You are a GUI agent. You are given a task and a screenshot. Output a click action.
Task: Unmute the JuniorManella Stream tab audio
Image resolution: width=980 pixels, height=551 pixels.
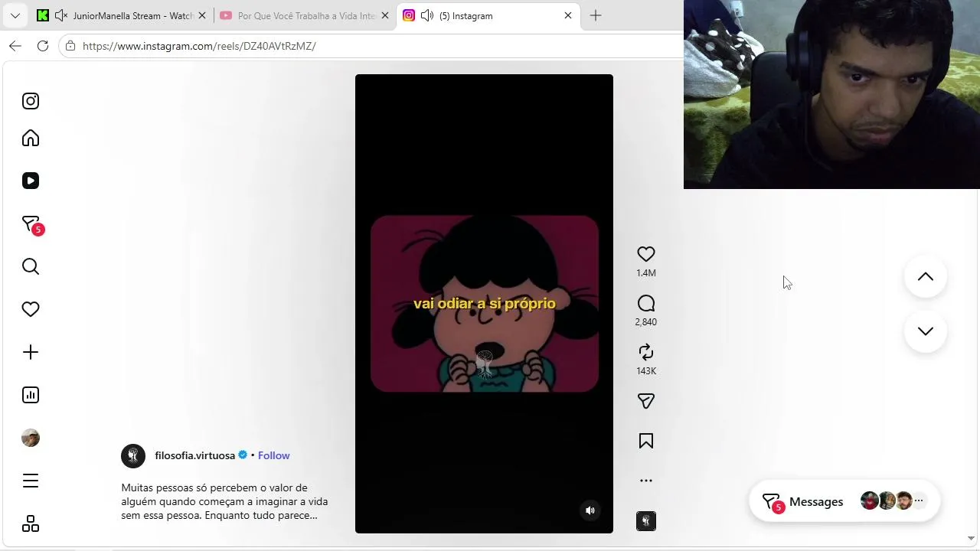61,15
